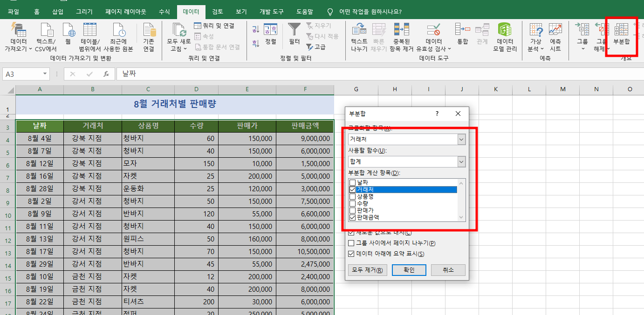Switch to the 도움말 tab
This screenshot has height=315, width=644.
(305, 12)
